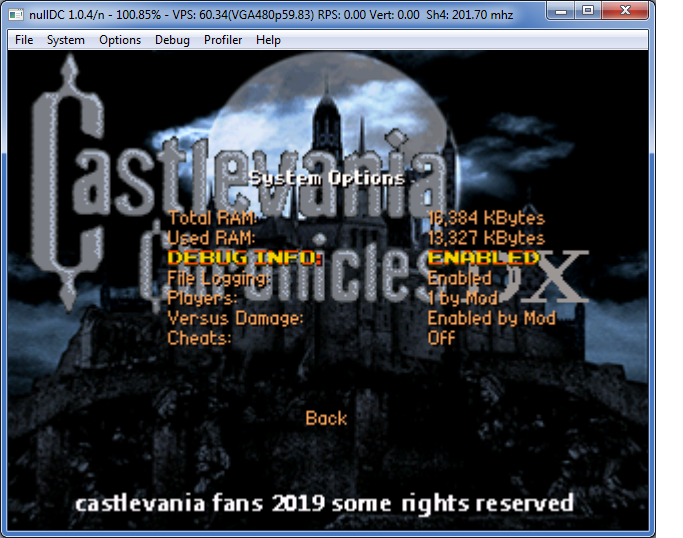
Task: Toggle the ENABLED value for Debug Info
Action: (x=484, y=258)
